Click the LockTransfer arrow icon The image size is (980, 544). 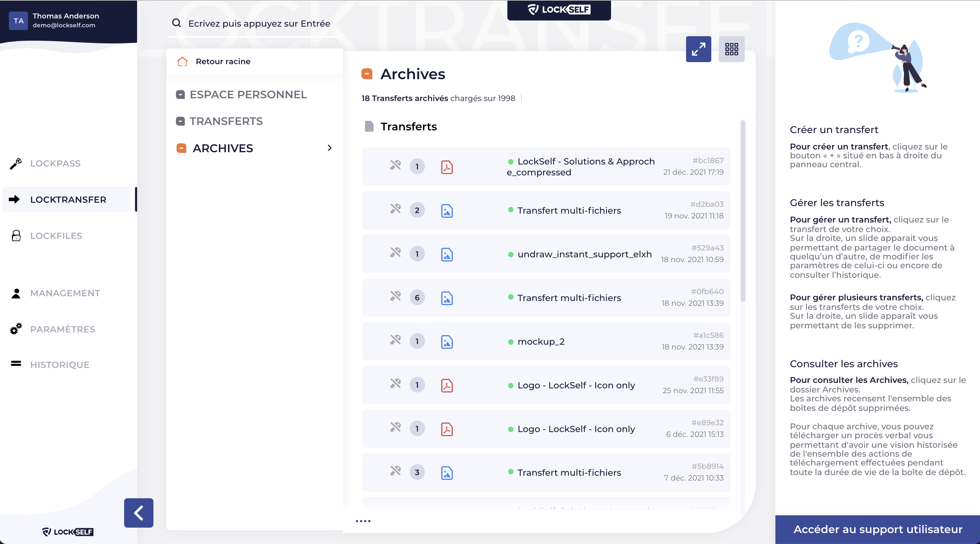click(x=14, y=199)
